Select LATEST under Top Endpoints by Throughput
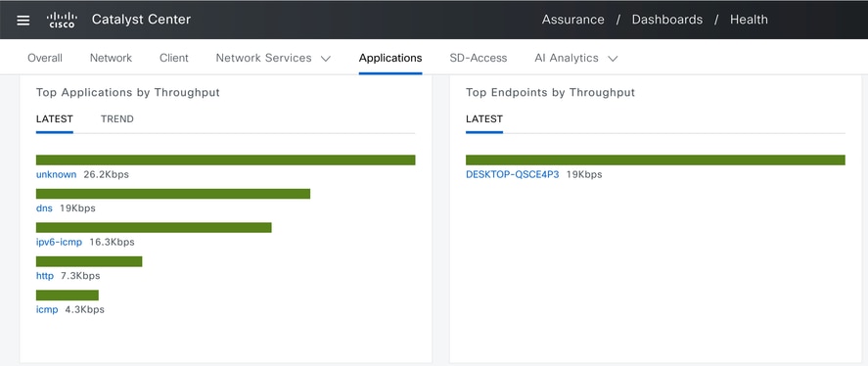 (x=484, y=119)
